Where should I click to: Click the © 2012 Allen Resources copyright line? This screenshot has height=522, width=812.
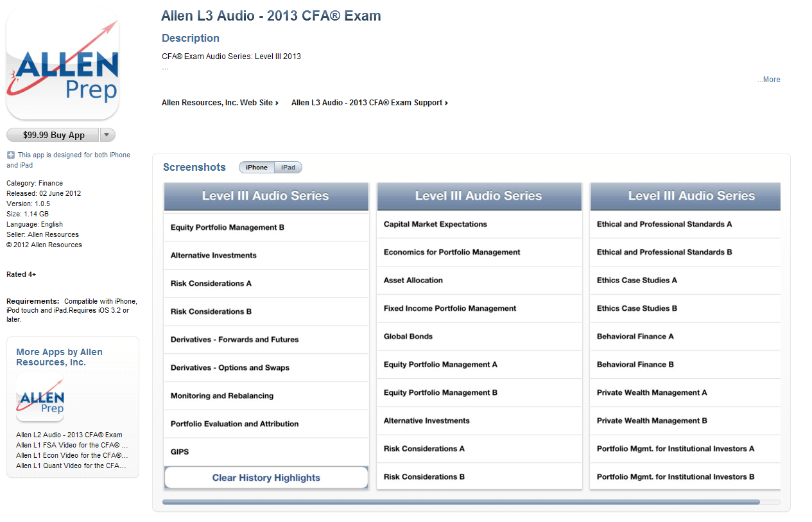click(x=44, y=245)
